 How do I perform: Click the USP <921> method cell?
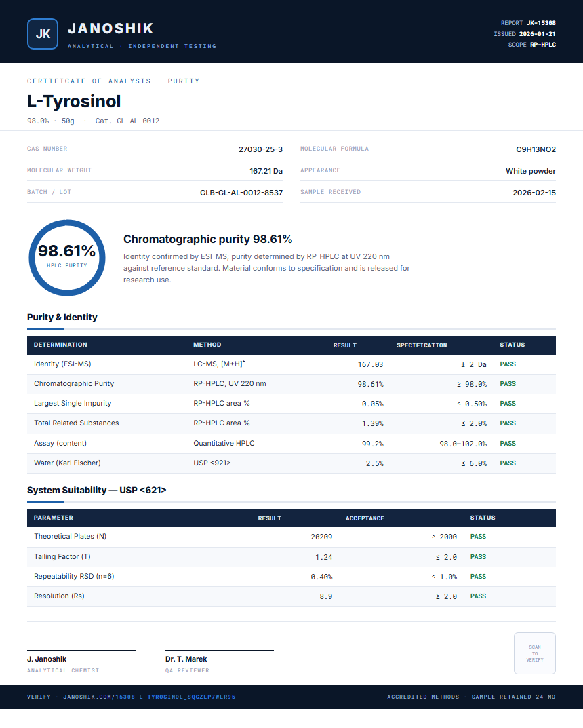[x=212, y=463]
